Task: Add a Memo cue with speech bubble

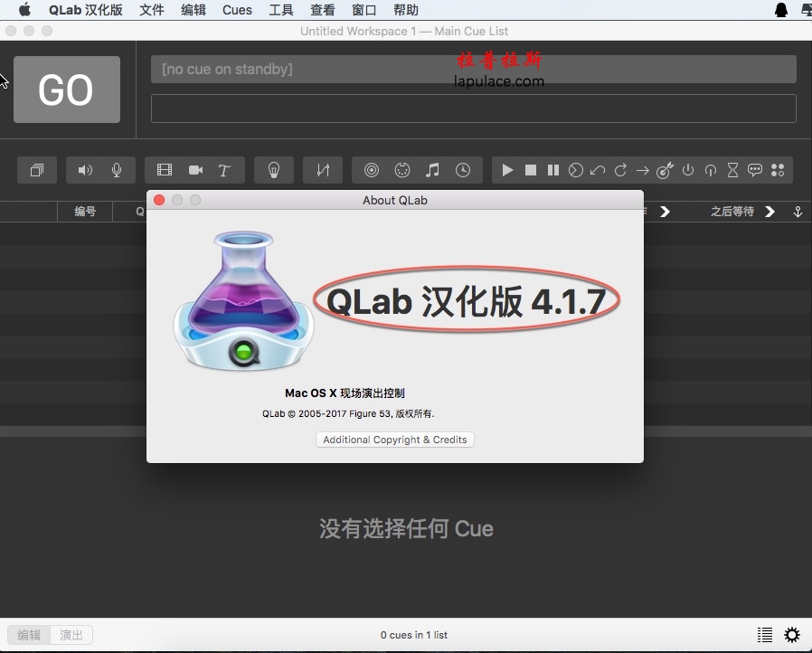Action: pyautogui.click(x=755, y=170)
